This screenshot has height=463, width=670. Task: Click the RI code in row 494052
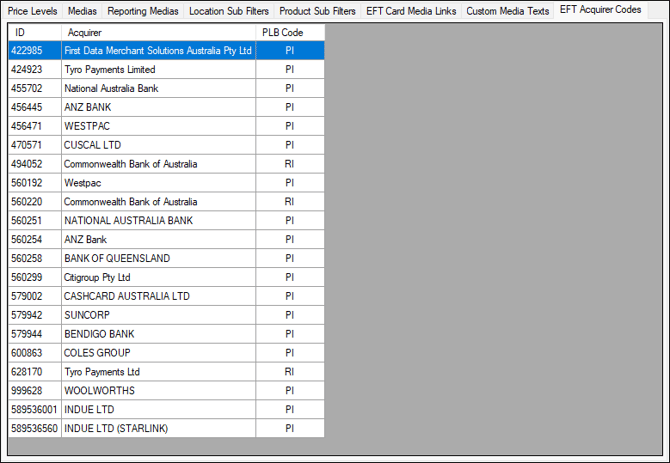click(290, 164)
